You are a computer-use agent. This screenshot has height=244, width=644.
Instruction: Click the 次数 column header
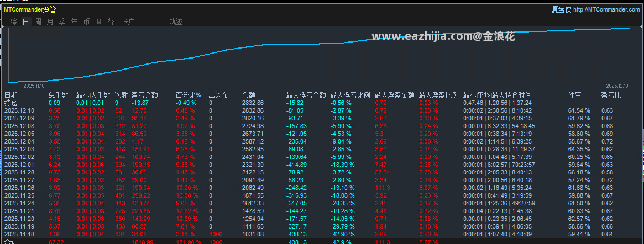(122, 95)
